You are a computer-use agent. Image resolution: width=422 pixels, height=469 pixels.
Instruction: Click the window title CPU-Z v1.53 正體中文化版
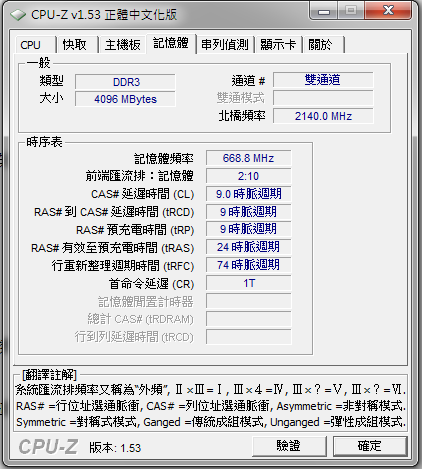104,15
